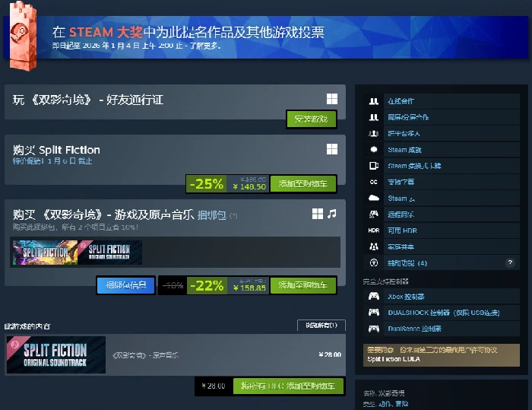Screen dimensions: 532x410
Task: Click the Steam cloud icon
Action: click(374, 198)
